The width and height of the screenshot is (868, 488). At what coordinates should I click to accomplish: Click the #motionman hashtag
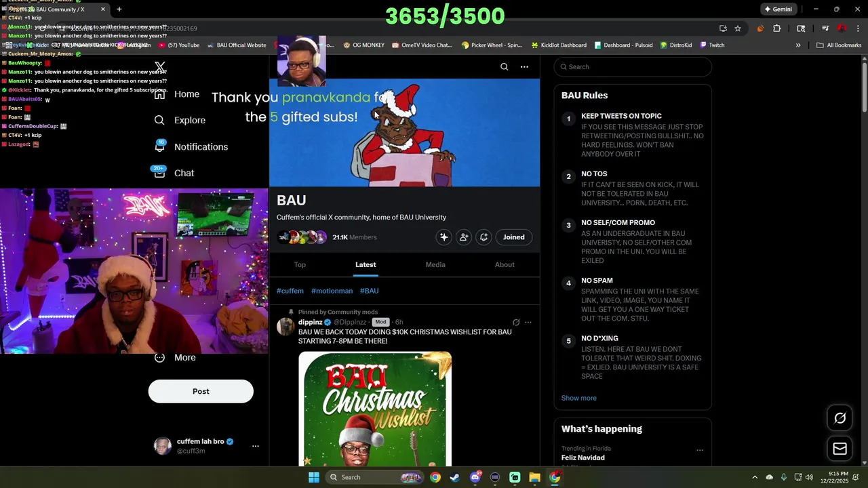332,291
